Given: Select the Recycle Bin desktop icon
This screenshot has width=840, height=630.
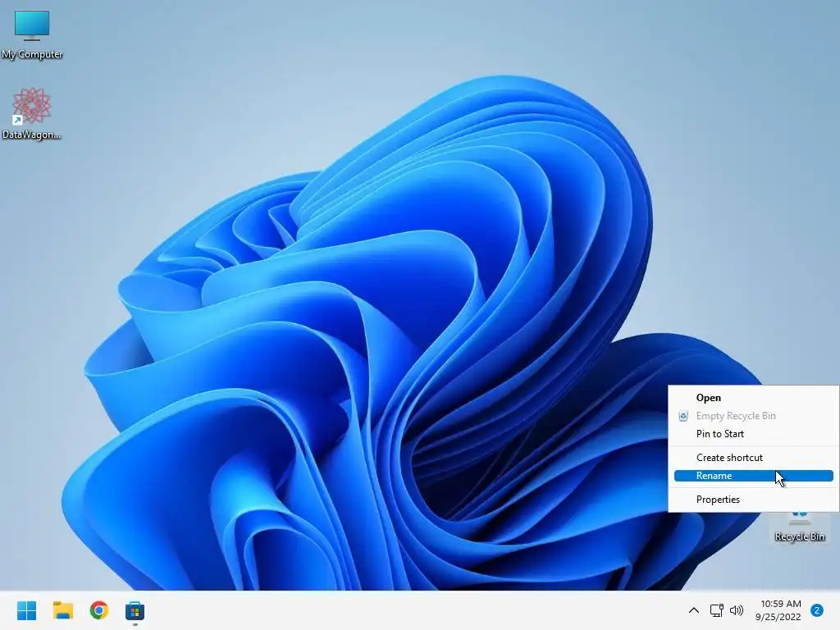Looking at the screenshot, I should [x=799, y=528].
